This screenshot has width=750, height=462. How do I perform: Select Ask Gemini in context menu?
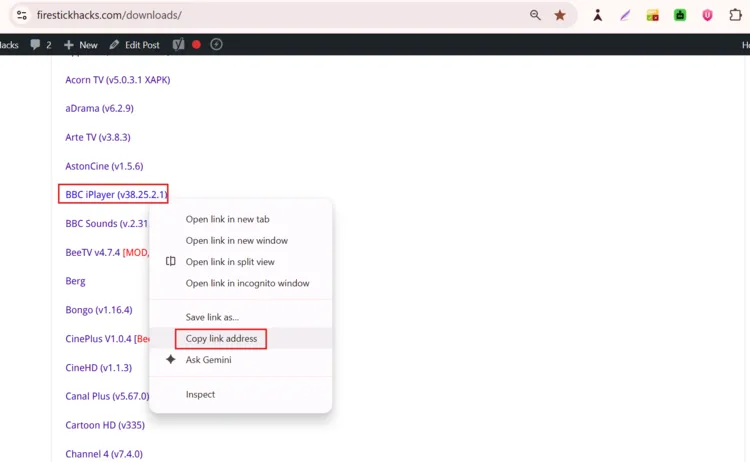pyautogui.click(x=241, y=360)
